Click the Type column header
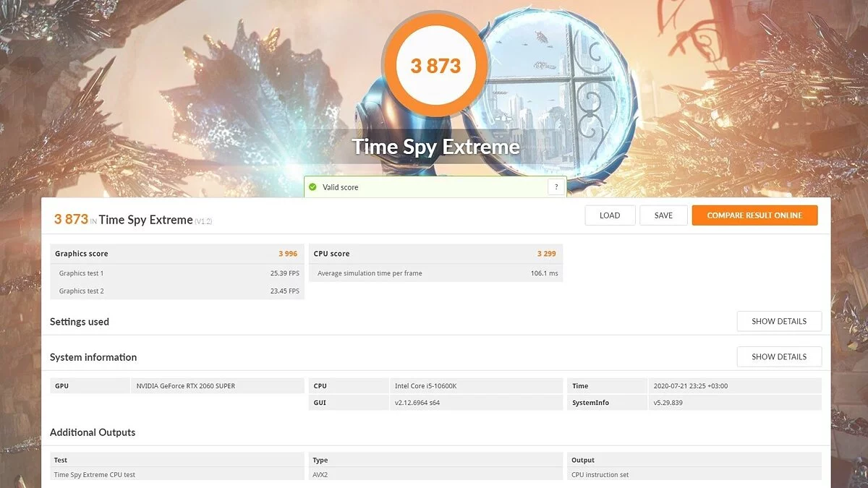Viewport: 868px width, 488px height. click(x=436, y=460)
